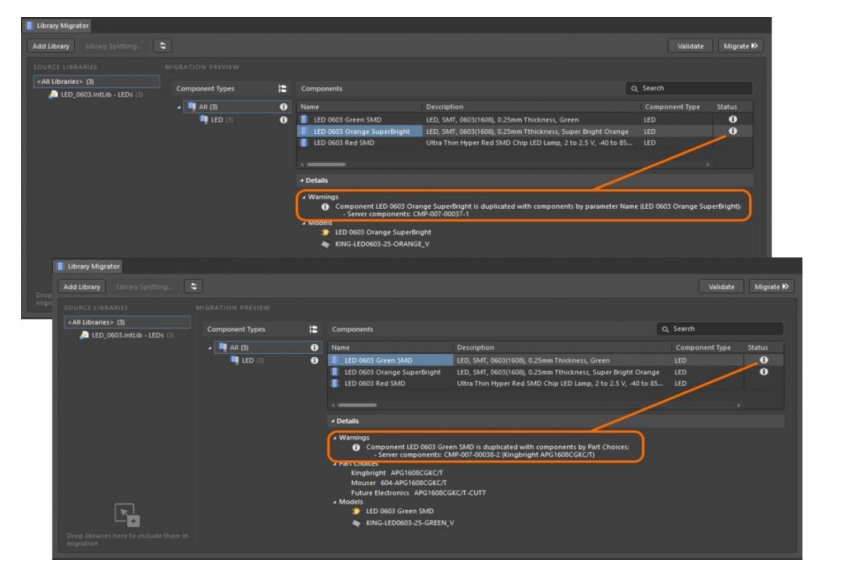Image resolution: width=857 pixels, height=579 pixels.
Task: Select LED 0603 Green SMD row, front window
Action: point(556,360)
